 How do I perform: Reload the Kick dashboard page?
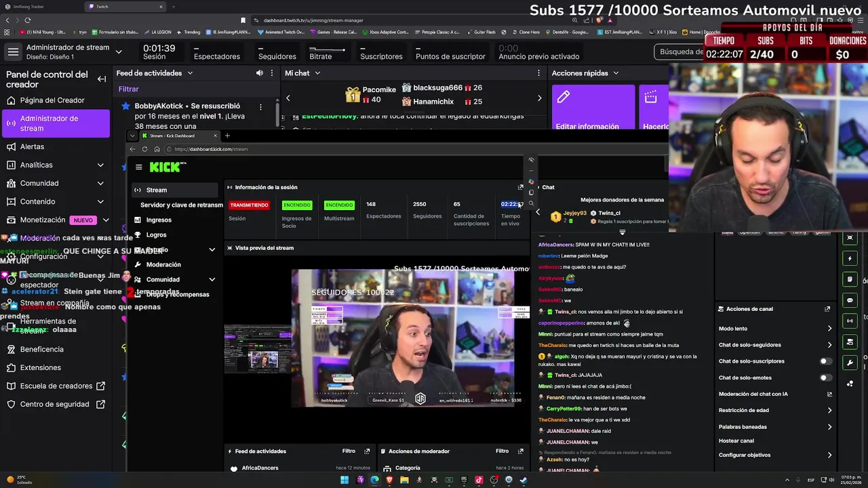(x=144, y=149)
